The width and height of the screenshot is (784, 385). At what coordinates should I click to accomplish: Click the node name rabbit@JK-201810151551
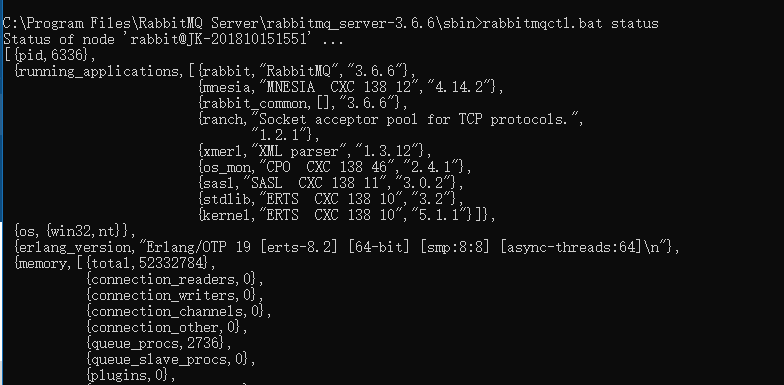point(218,40)
